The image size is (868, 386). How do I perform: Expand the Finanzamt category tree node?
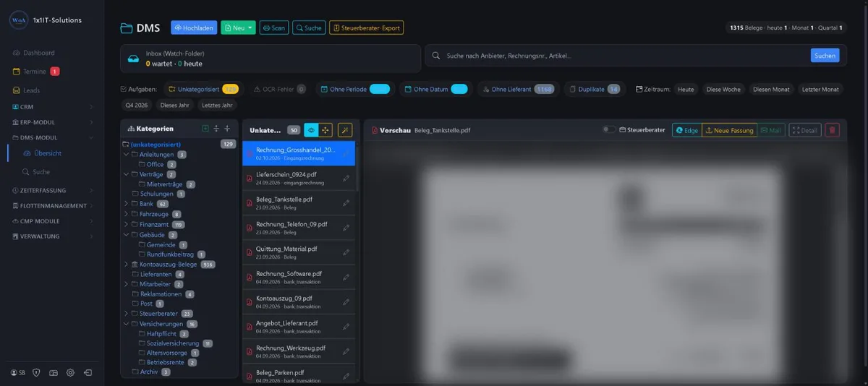coord(126,224)
